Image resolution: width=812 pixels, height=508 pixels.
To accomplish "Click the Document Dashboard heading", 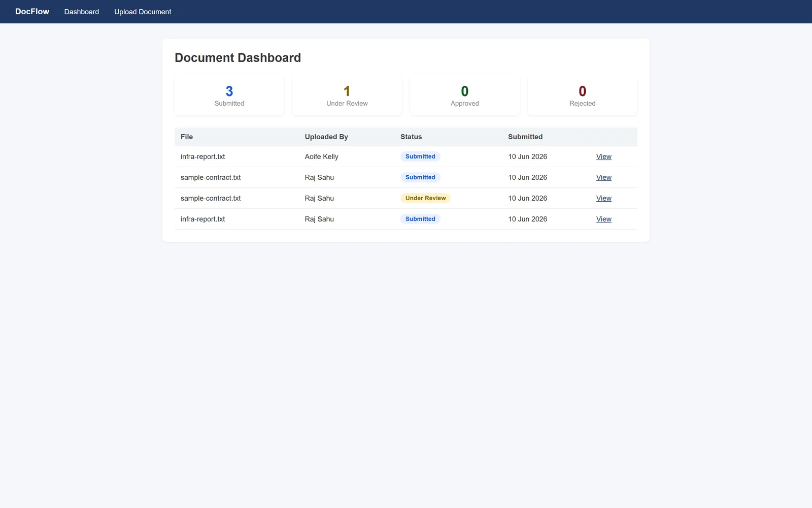I will pos(238,58).
